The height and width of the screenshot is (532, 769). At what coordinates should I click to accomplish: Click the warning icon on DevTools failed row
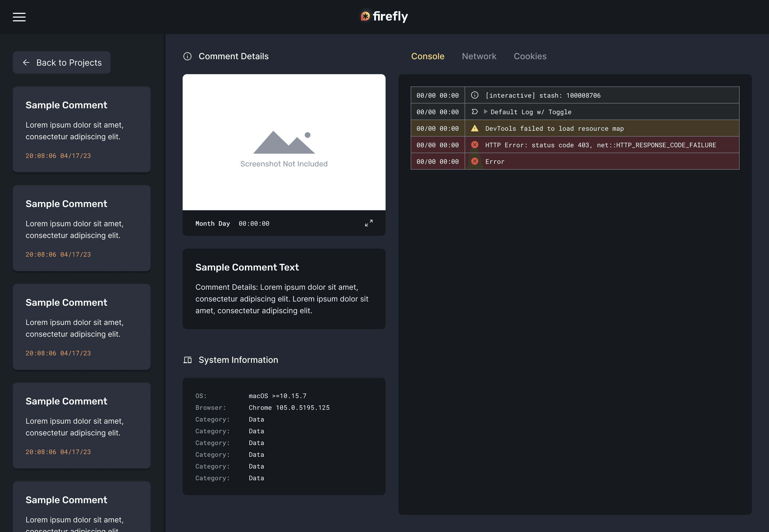click(x=475, y=128)
